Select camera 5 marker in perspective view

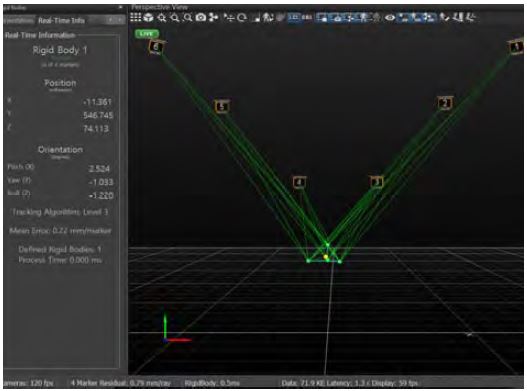(221, 106)
